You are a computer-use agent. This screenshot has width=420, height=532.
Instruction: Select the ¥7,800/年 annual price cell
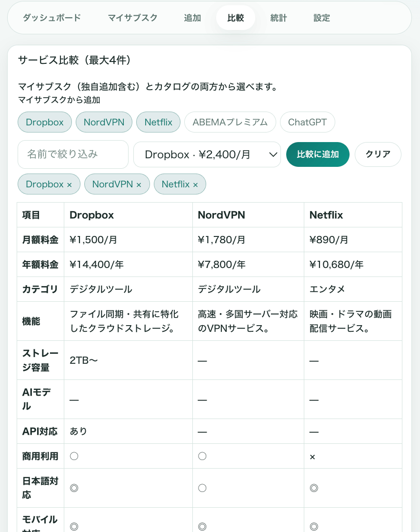(248, 265)
